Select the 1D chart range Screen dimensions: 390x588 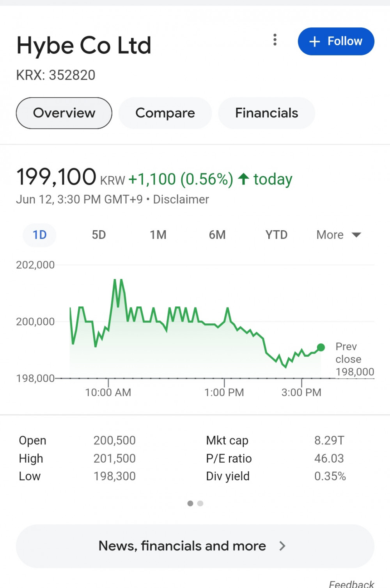(40, 235)
